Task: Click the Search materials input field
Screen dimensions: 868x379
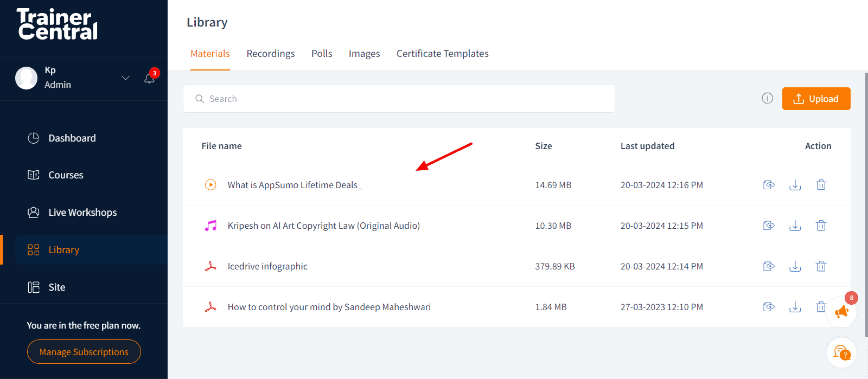Action: tap(399, 99)
